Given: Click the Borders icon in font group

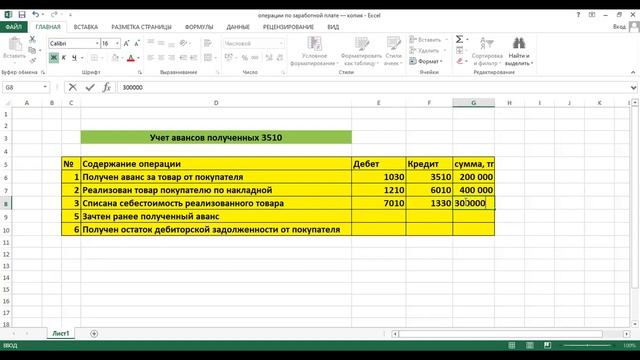Looking at the screenshot, I should click(x=94, y=58).
